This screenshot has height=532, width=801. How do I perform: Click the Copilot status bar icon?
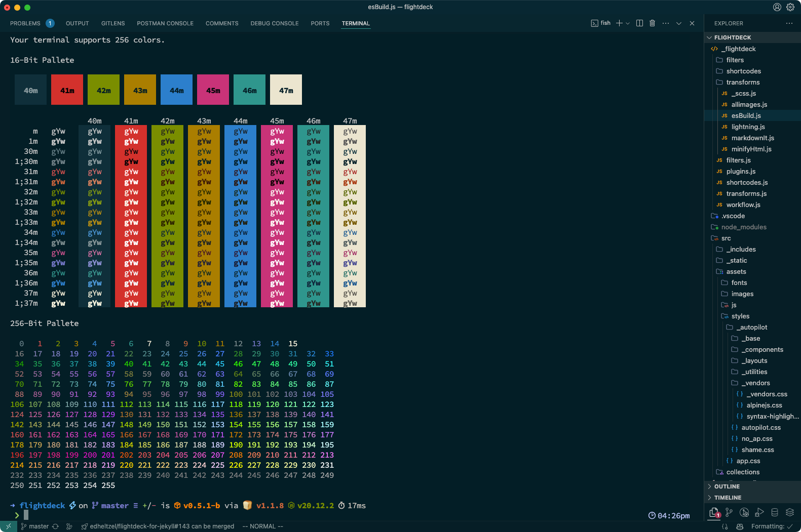point(739,526)
